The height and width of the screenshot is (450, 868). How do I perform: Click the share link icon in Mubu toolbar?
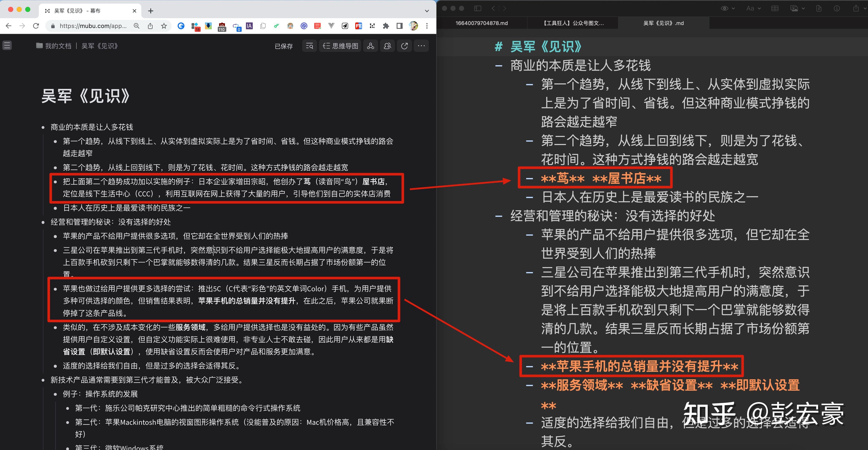404,46
